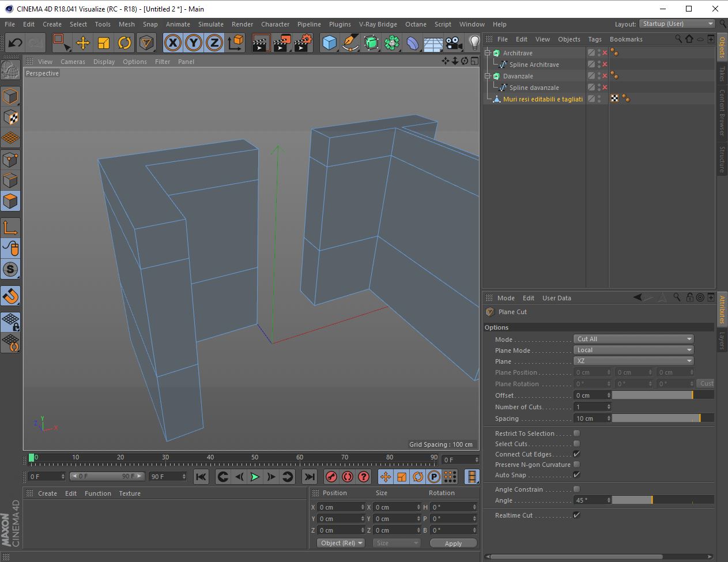
Task: Click the Angle slider
Action: 663,500
